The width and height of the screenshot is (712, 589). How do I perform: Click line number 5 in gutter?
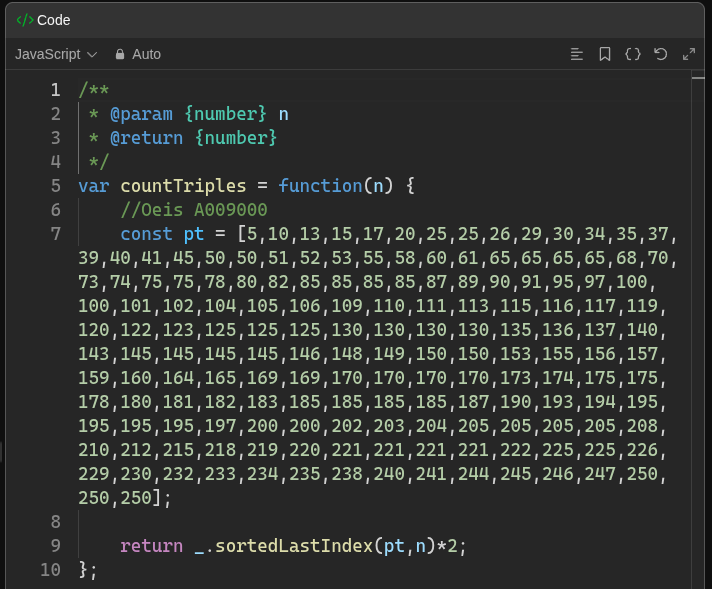[x=55, y=186]
